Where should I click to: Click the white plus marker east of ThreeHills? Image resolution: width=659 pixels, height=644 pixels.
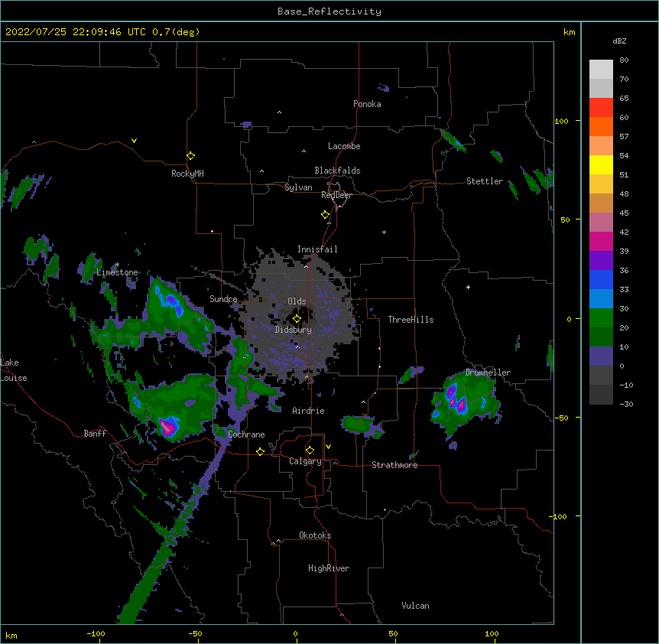[468, 287]
